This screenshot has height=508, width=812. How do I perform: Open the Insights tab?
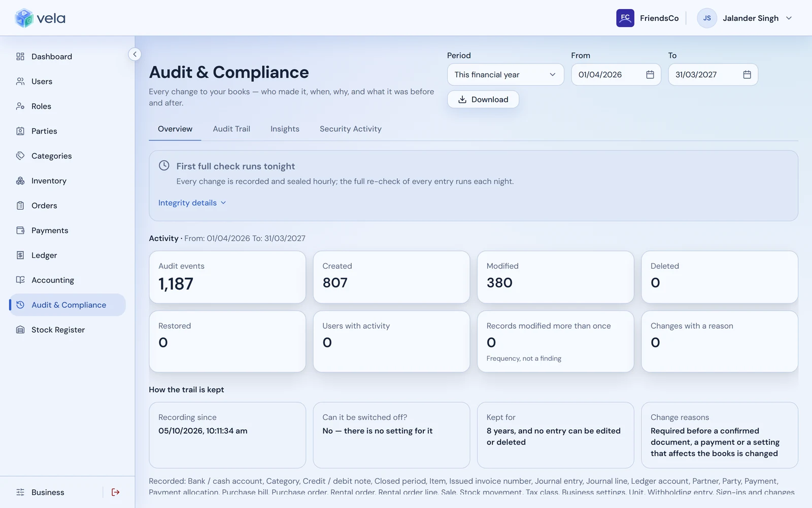click(x=285, y=129)
